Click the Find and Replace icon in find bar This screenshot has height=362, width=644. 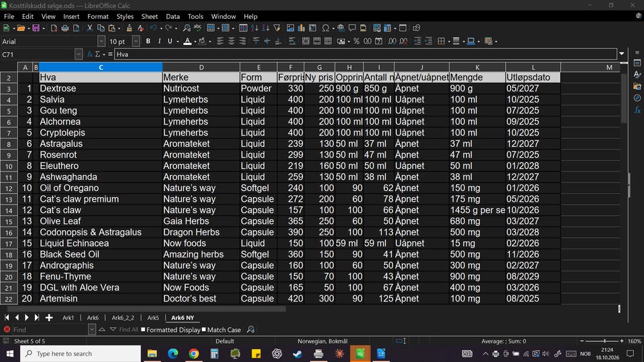pyautogui.click(x=250, y=330)
